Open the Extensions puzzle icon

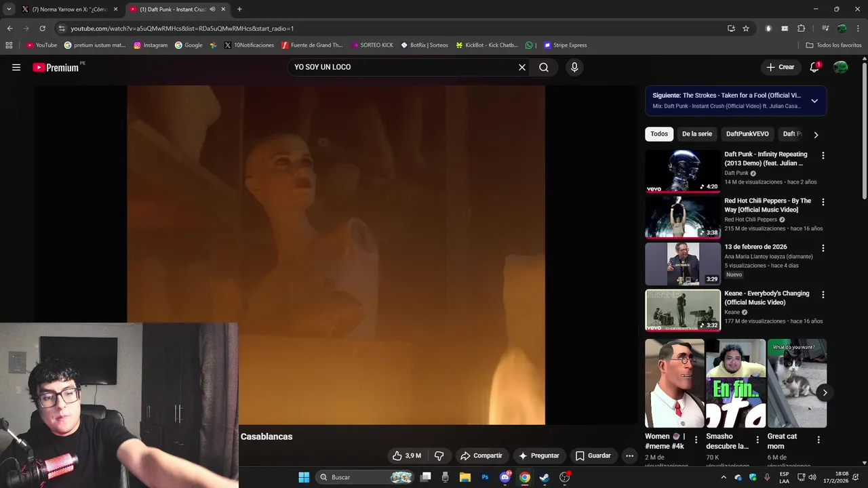(x=801, y=28)
